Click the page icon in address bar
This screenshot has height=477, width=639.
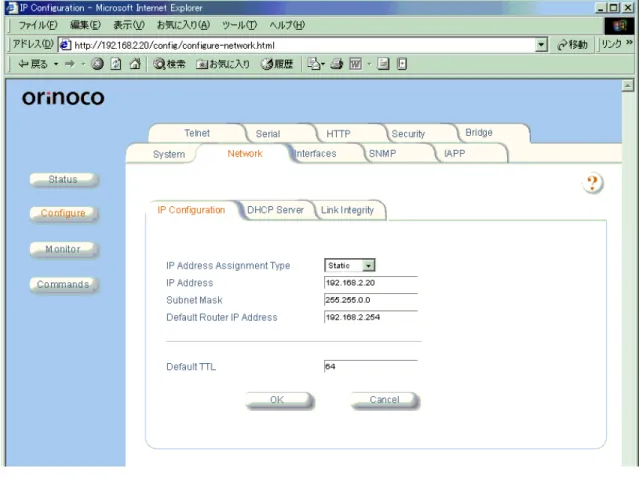click(x=65, y=45)
